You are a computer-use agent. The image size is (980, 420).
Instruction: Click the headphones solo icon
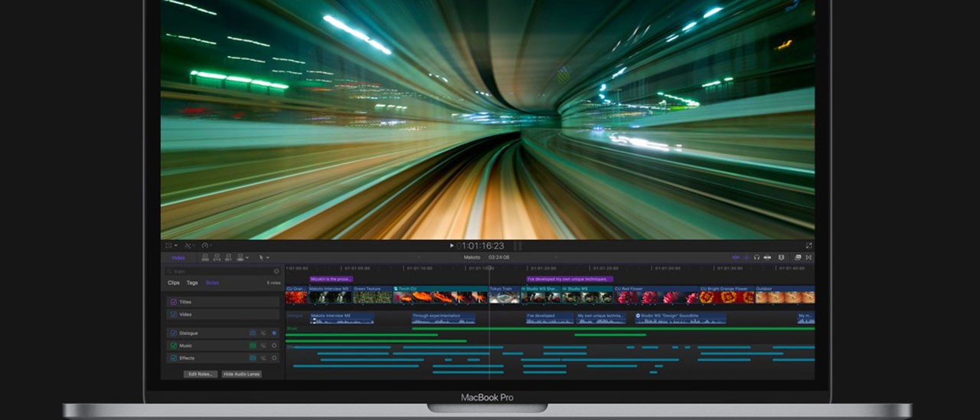pos(756,258)
